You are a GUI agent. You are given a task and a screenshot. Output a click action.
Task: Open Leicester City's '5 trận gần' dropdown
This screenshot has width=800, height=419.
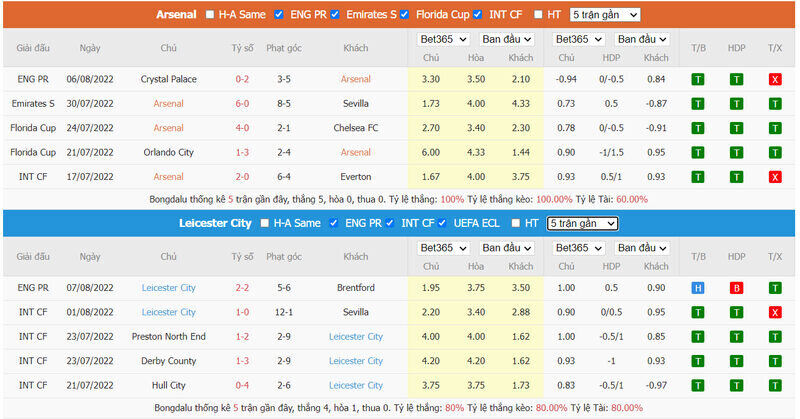pyautogui.click(x=583, y=224)
